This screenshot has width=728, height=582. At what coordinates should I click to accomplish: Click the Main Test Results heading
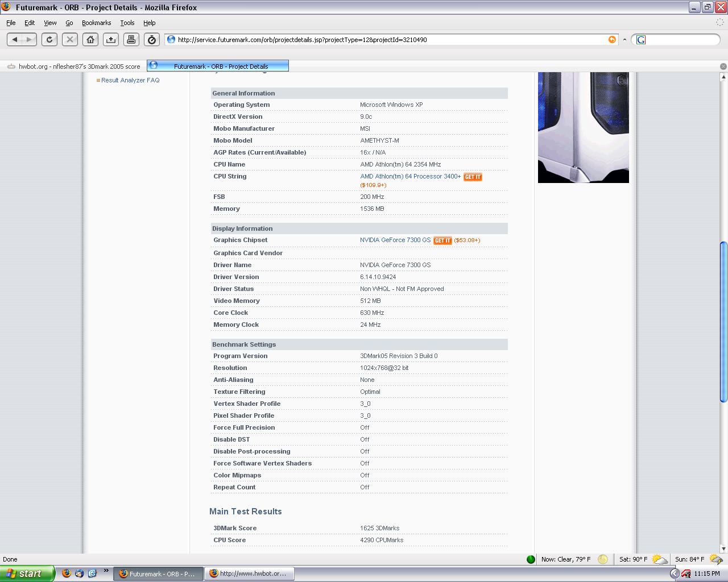[246, 512]
